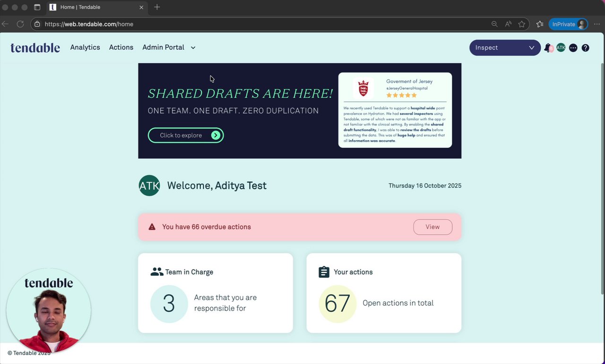Open the Your actions card
Viewport: 605px width, 364px height.
pos(384,293)
